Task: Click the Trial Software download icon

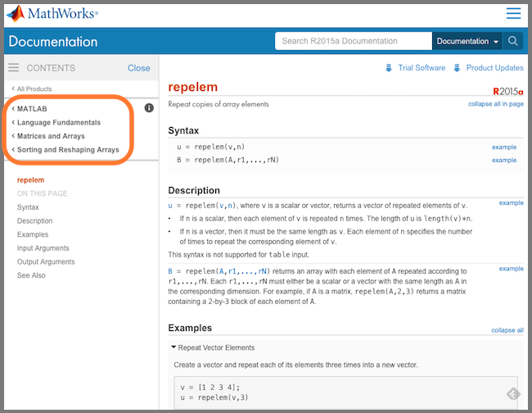Action: point(388,68)
